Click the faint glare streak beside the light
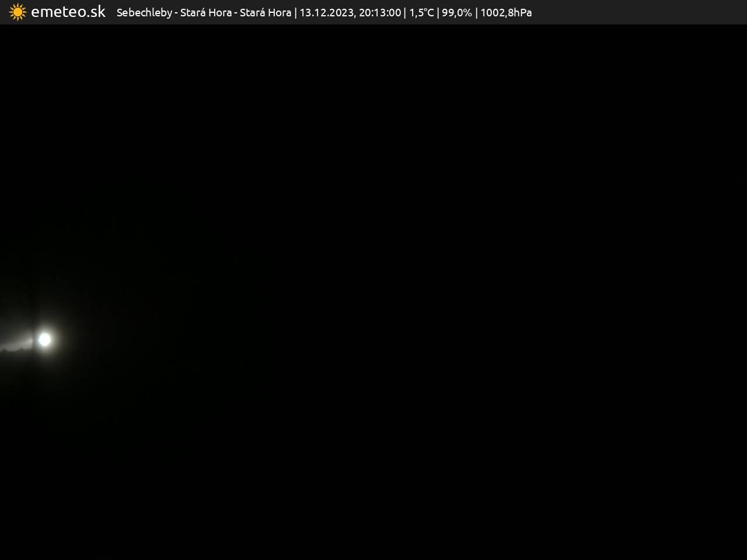Image resolution: width=747 pixels, height=560 pixels. (16, 343)
